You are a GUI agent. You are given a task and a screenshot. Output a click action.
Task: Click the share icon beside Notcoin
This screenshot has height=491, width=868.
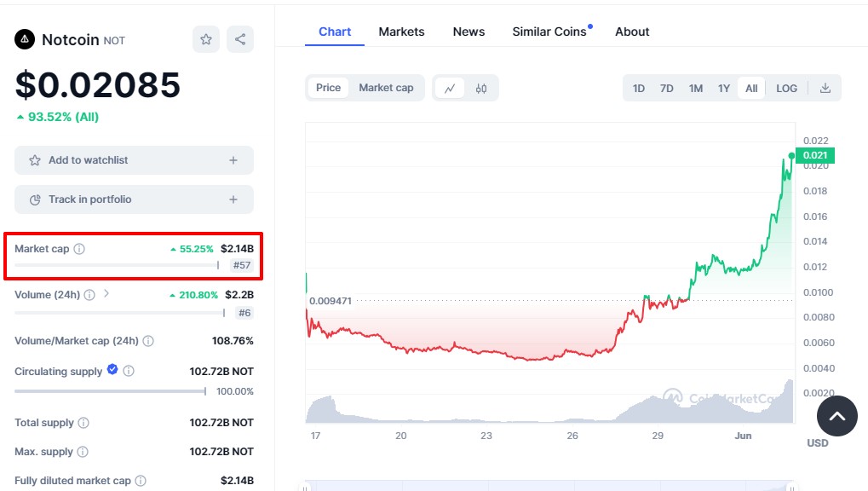pos(240,39)
